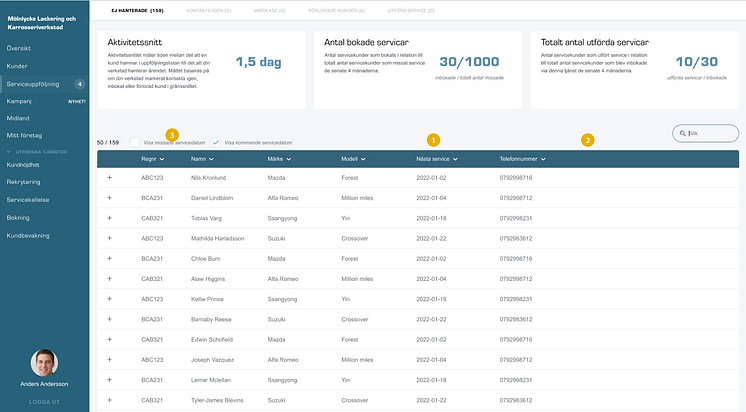
Task: Click the 30/1000 booked services value
Action: [x=469, y=62]
